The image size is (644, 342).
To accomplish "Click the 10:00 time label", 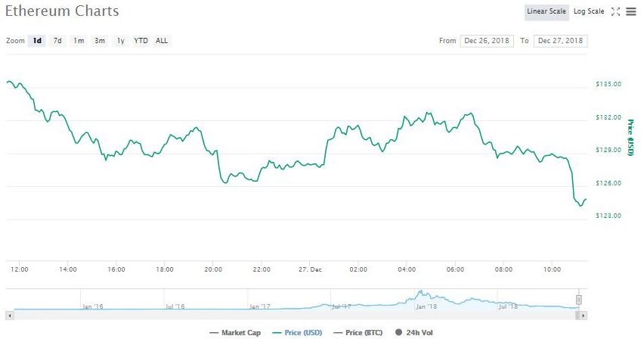I will (552, 269).
